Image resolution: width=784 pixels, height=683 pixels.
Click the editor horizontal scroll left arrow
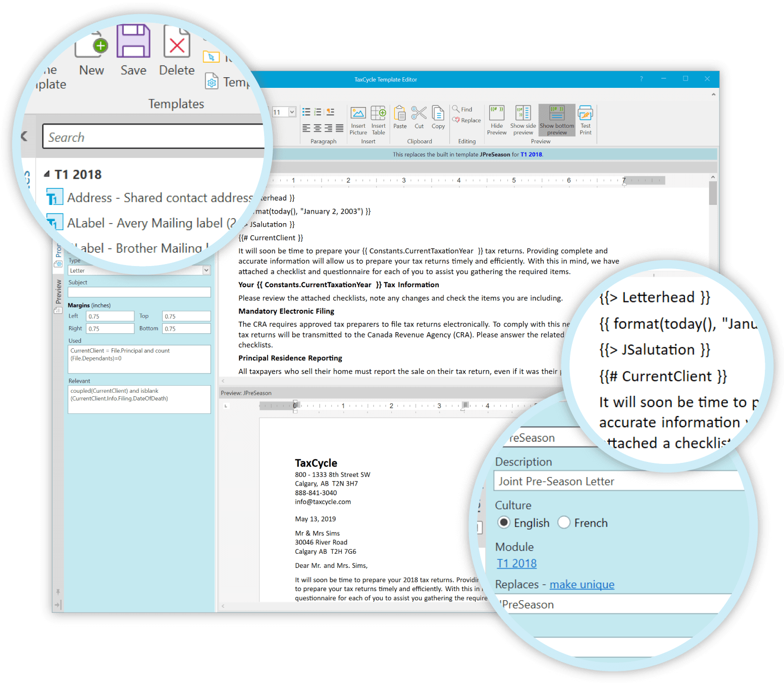click(223, 381)
